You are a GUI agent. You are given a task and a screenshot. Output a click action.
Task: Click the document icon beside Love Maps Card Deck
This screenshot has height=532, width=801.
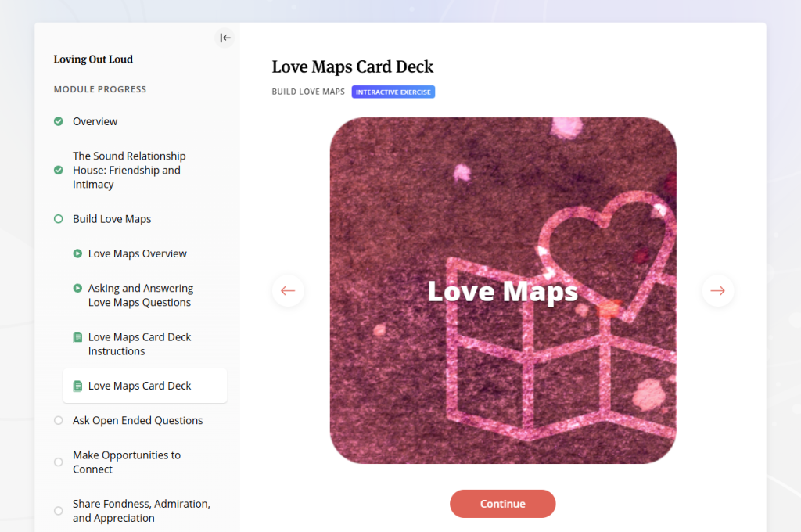[x=77, y=386]
